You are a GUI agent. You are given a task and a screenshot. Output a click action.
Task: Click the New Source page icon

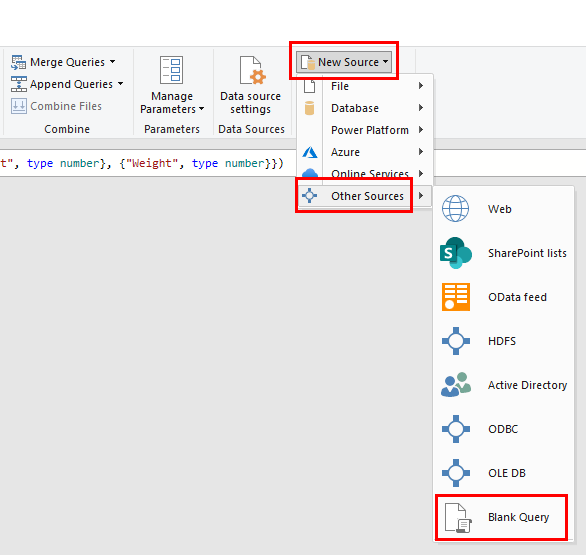308,62
